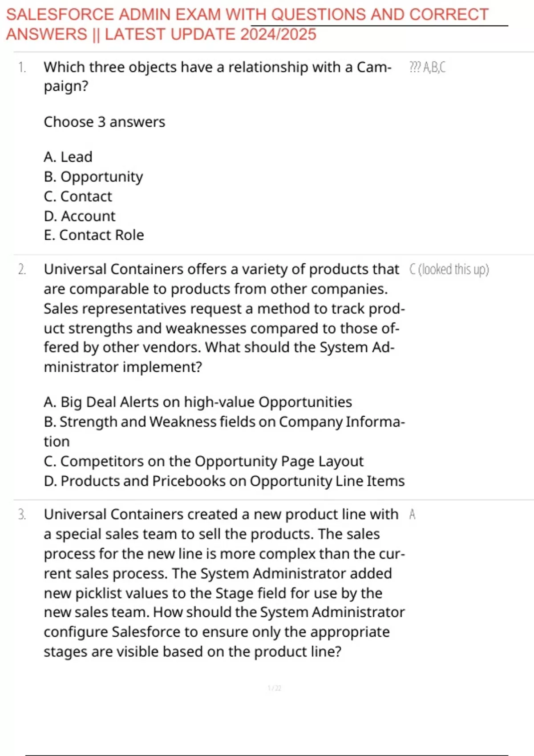The image size is (534, 756).
Task: Click the "C (looked this up)" answer note
Action: click(x=449, y=269)
